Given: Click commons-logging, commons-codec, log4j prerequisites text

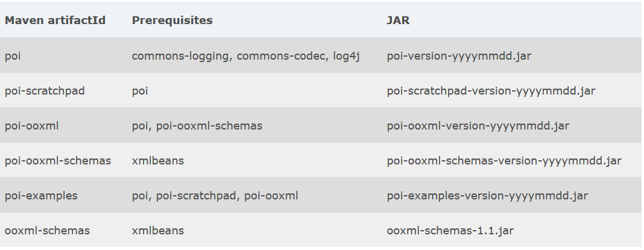Looking at the screenshot, I should point(245,56).
